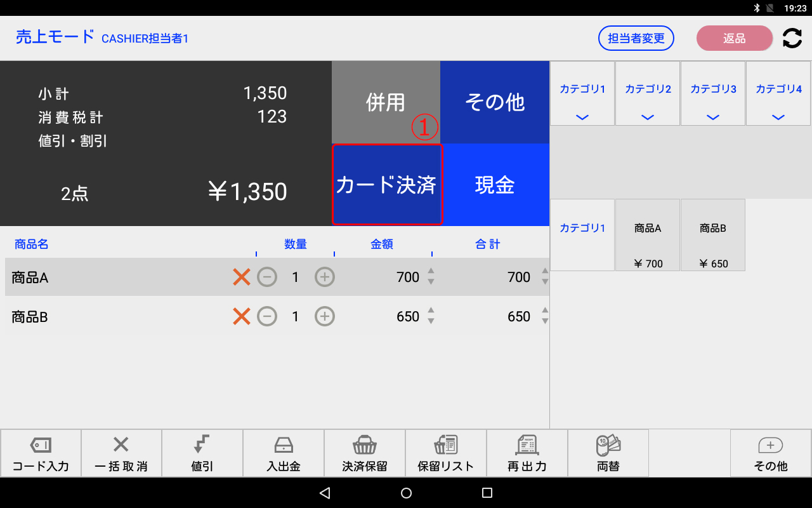Viewport: 812px width, 508px height.
Task: Tap the 現金 (cash) payment tile
Action: tap(495, 184)
